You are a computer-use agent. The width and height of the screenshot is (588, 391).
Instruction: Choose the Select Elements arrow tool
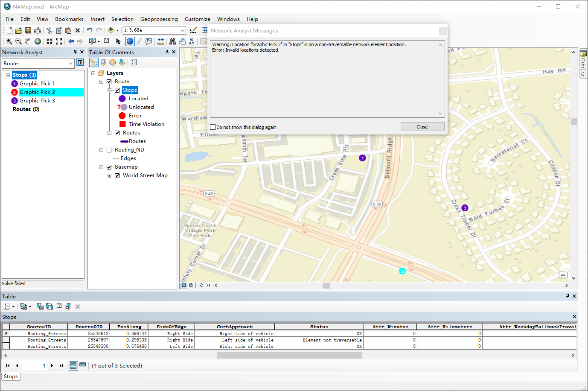pyautogui.click(x=118, y=41)
